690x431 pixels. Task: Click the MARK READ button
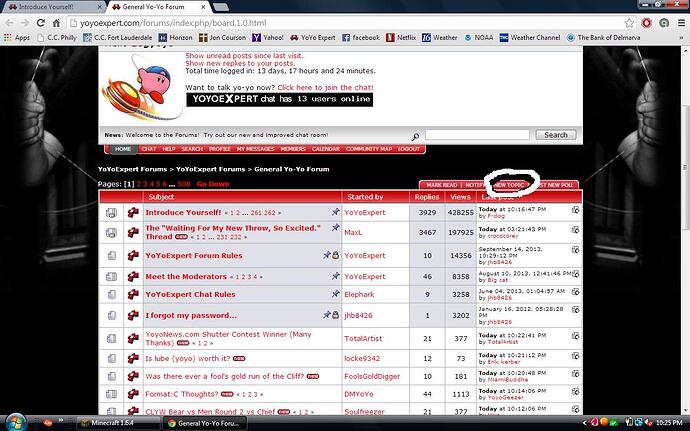(x=441, y=185)
